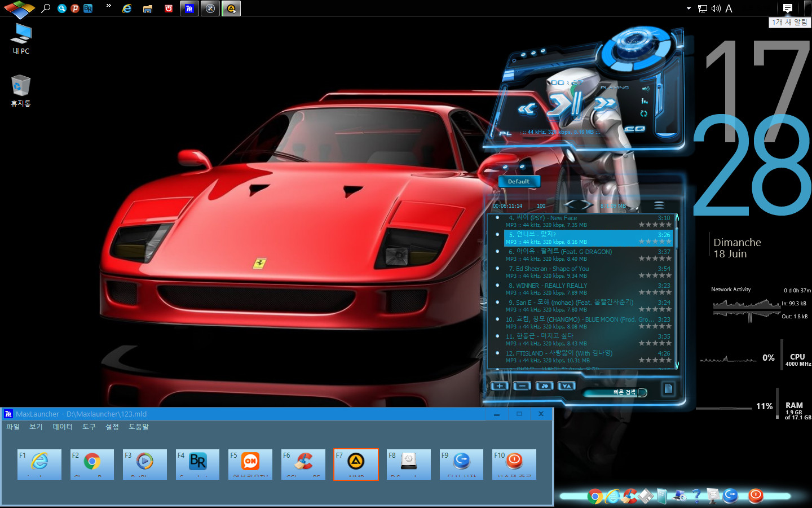Open the notification center icon
Image resolution: width=812 pixels, height=508 pixels.
pyautogui.click(x=788, y=8)
